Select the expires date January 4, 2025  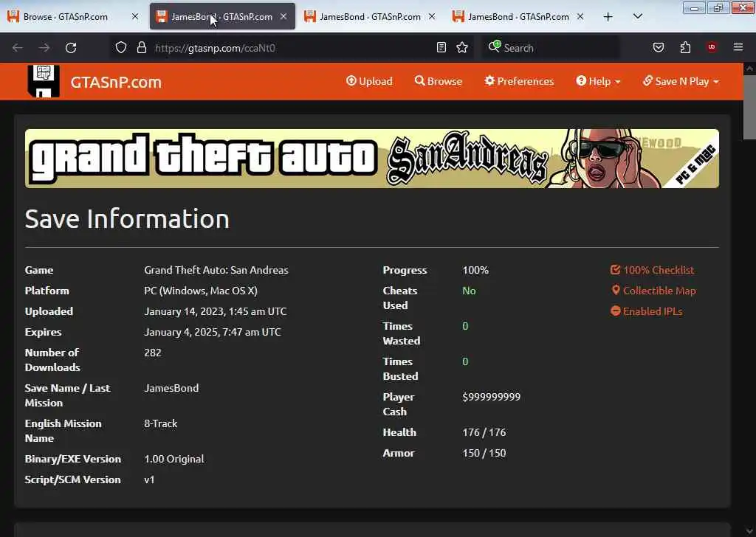pyautogui.click(x=213, y=332)
